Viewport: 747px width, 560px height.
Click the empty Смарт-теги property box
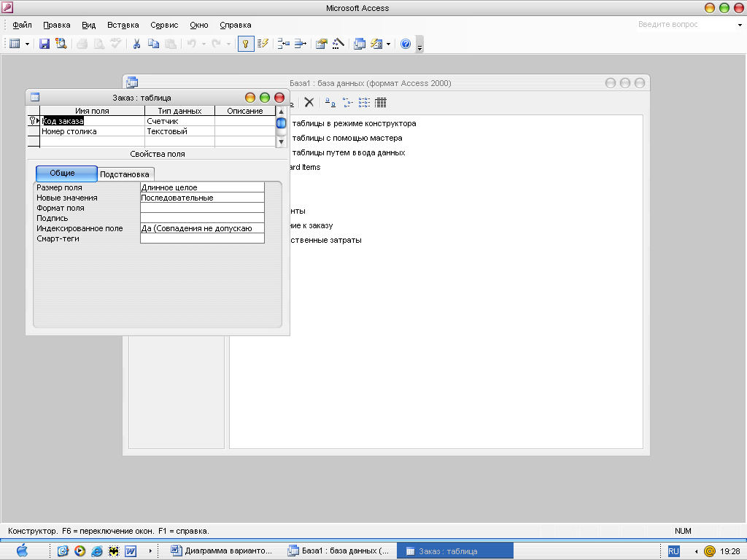(202, 238)
